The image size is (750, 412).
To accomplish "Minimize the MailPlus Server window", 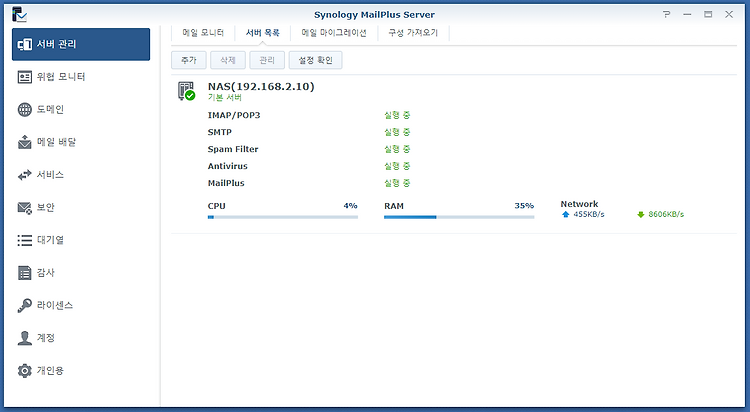I will pyautogui.click(x=687, y=14).
